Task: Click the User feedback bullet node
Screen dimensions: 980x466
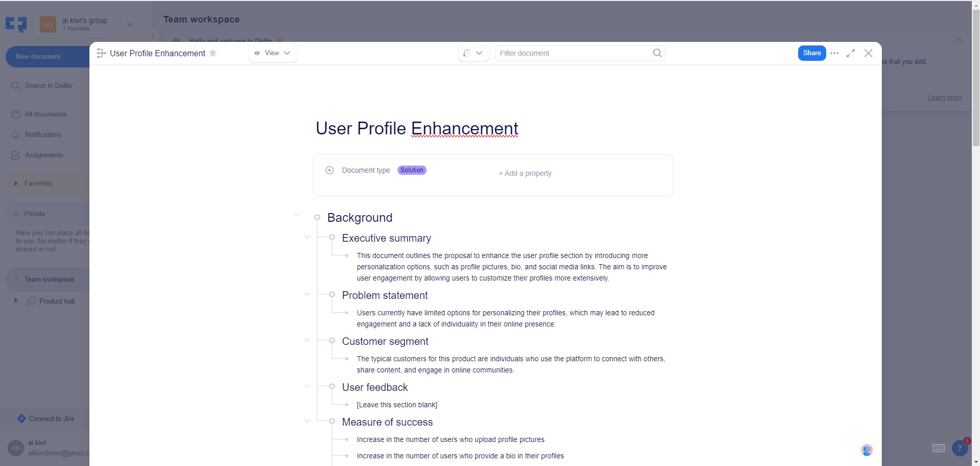Action: [x=332, y=387]
